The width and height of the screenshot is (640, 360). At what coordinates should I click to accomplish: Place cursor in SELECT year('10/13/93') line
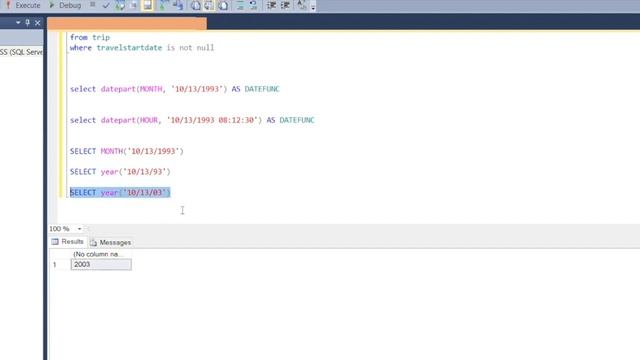pyautogui.click(x=120, y=172)
